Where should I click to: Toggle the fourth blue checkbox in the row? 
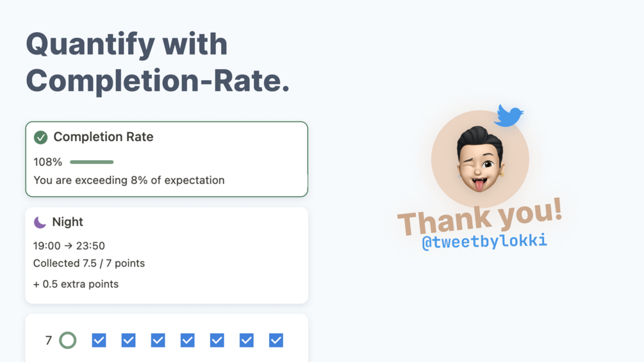tap(188, 340)
